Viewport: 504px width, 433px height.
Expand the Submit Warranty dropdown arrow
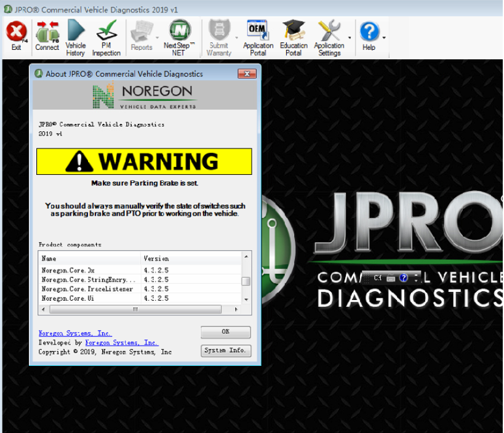[x=236, y=38]
